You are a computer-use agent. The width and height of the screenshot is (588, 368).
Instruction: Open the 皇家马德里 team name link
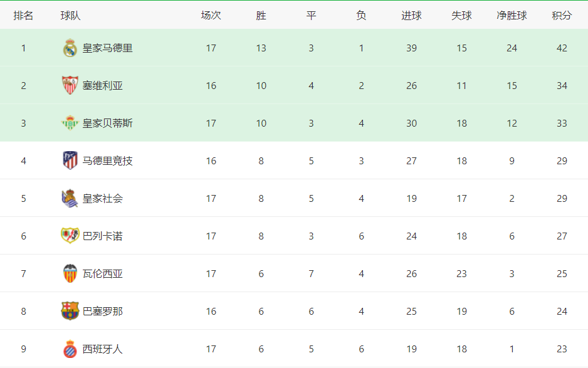[x=108, y=48]
